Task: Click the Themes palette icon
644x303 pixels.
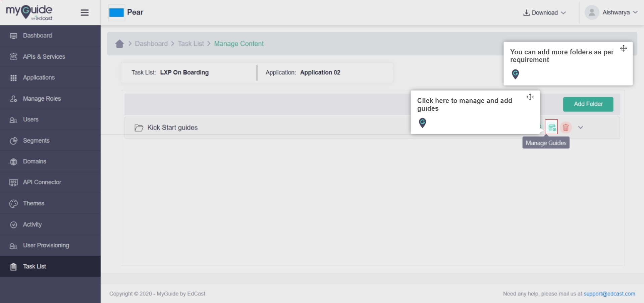Action: point(13,204)
